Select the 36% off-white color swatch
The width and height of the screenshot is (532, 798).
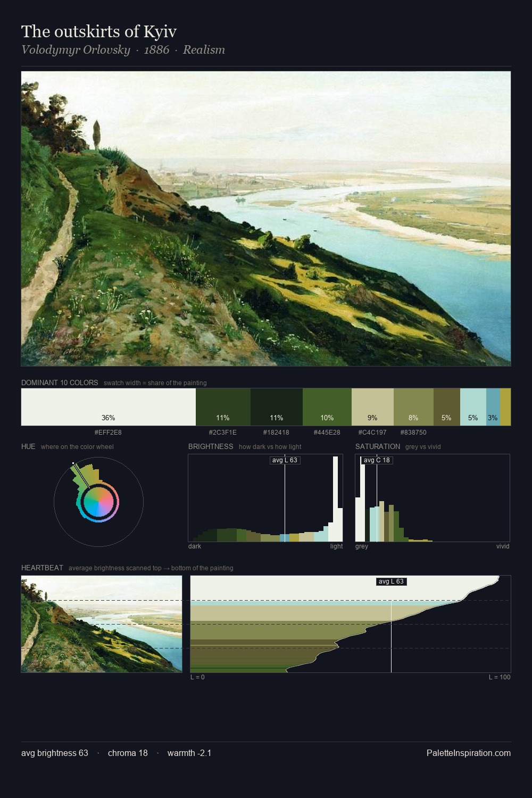109,407
